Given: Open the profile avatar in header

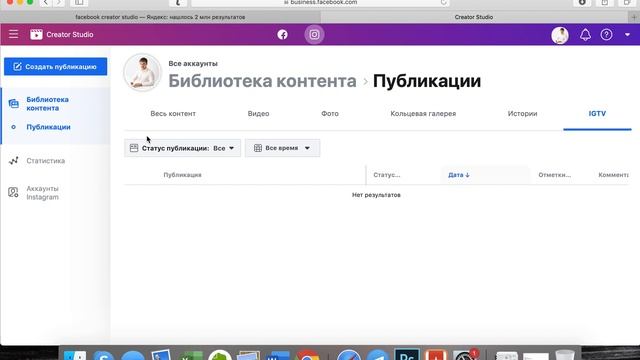Looking at the screenshot, I should (x=560, y=35).
